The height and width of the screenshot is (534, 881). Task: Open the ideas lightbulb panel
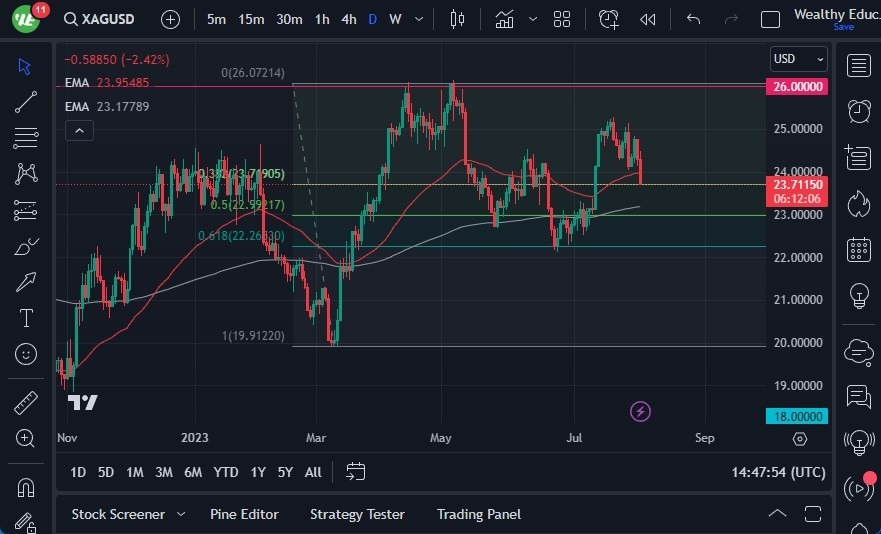coord(857,296)
